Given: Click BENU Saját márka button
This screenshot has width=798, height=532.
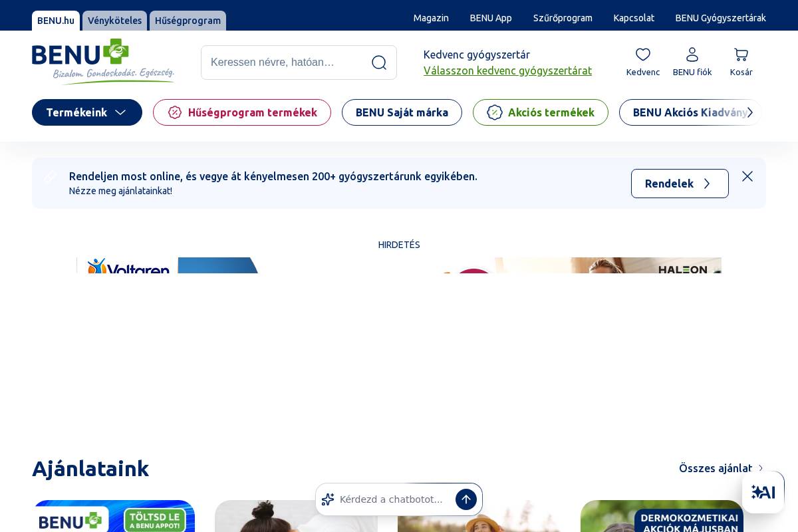Looking at the screenshot, I should (402, 112).
